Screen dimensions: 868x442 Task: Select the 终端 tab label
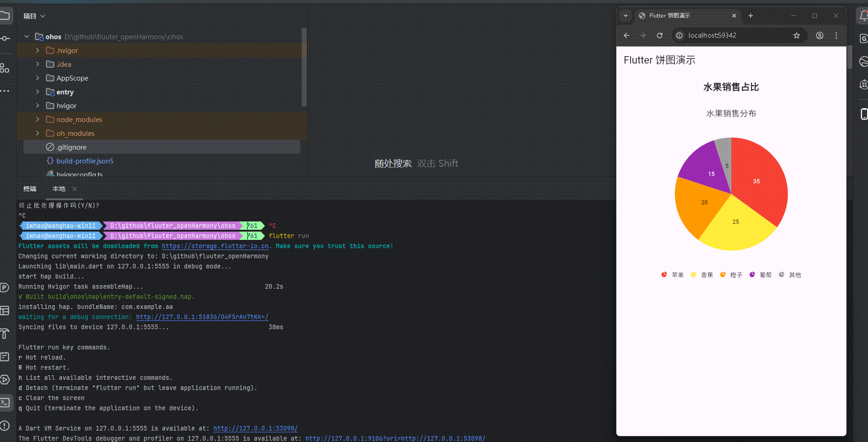tap(30, 189)
